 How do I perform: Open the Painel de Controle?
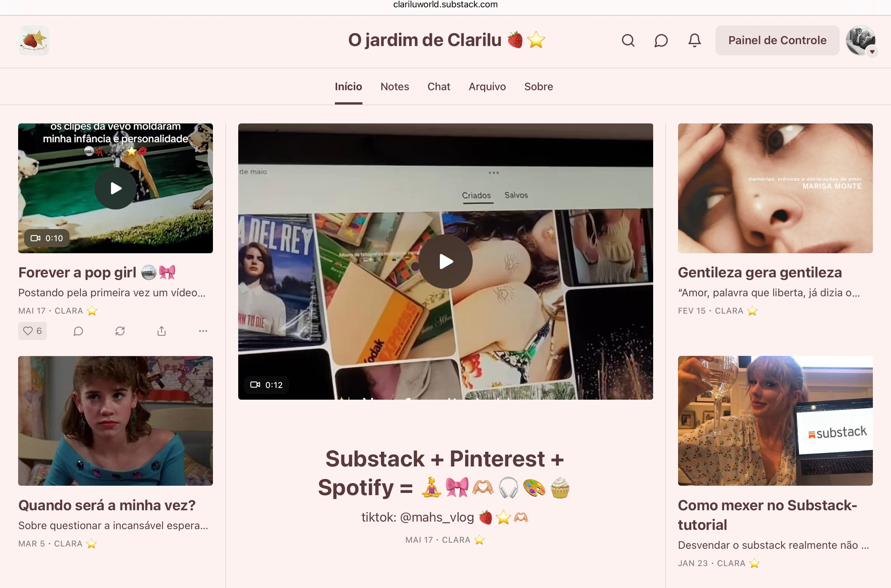[x=777, y=40]
